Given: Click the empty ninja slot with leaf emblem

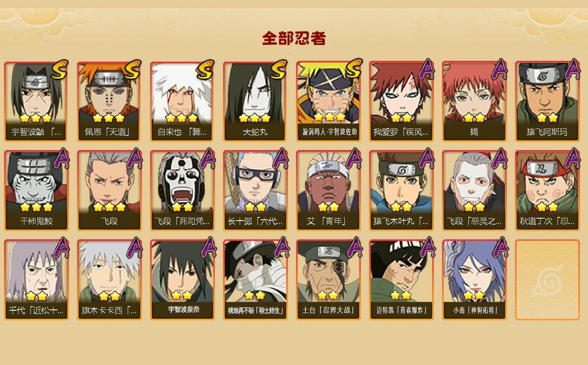Looking at the screenshot, I should pyautogui.click(x=547, y=280).
